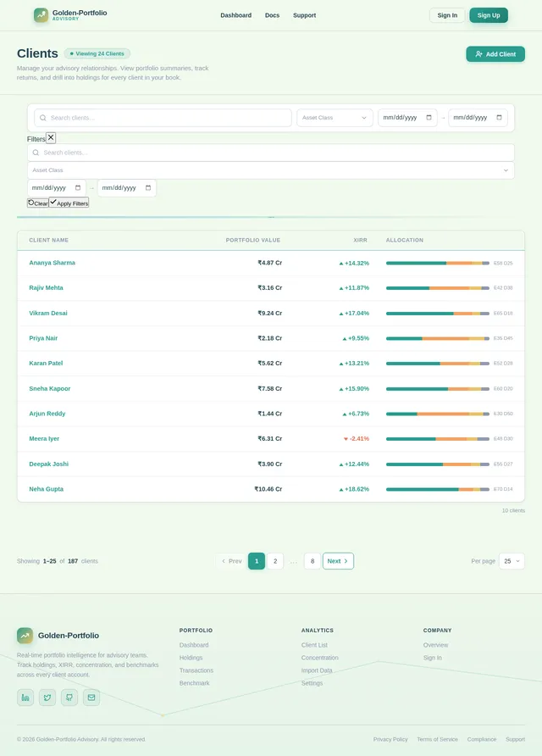542x756 pixels.
Task: Expand the Filters panel Asset Class dropdown
Action: click(x=271, y=170)
